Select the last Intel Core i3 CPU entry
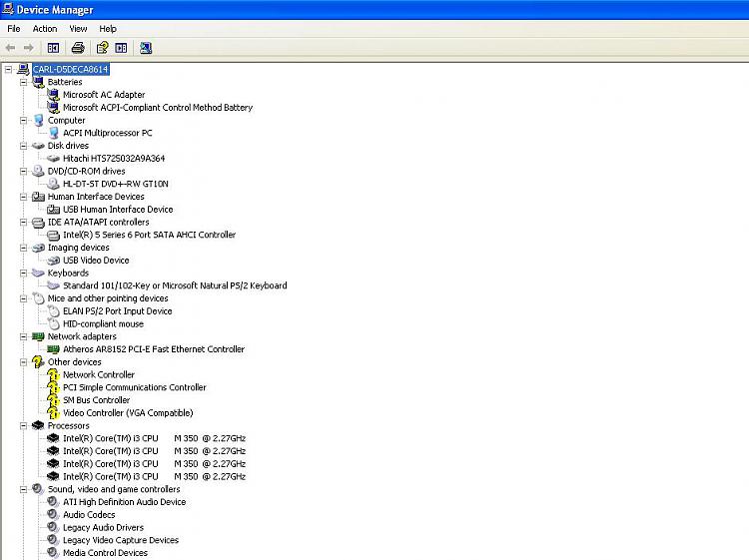 point(154,476)
